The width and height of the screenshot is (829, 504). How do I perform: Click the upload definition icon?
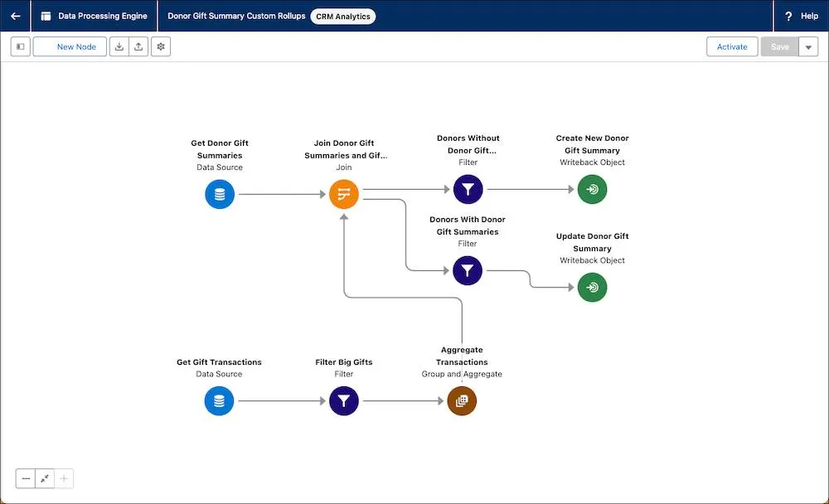point(138,46)
